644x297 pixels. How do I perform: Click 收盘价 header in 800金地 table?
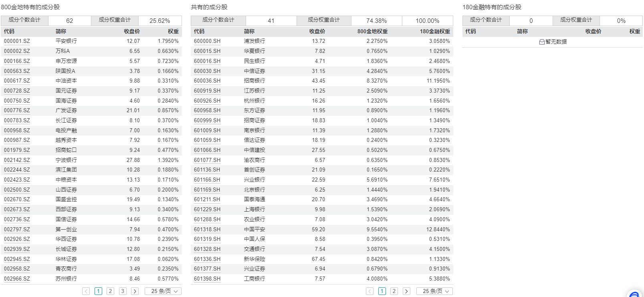pos(132,31)
